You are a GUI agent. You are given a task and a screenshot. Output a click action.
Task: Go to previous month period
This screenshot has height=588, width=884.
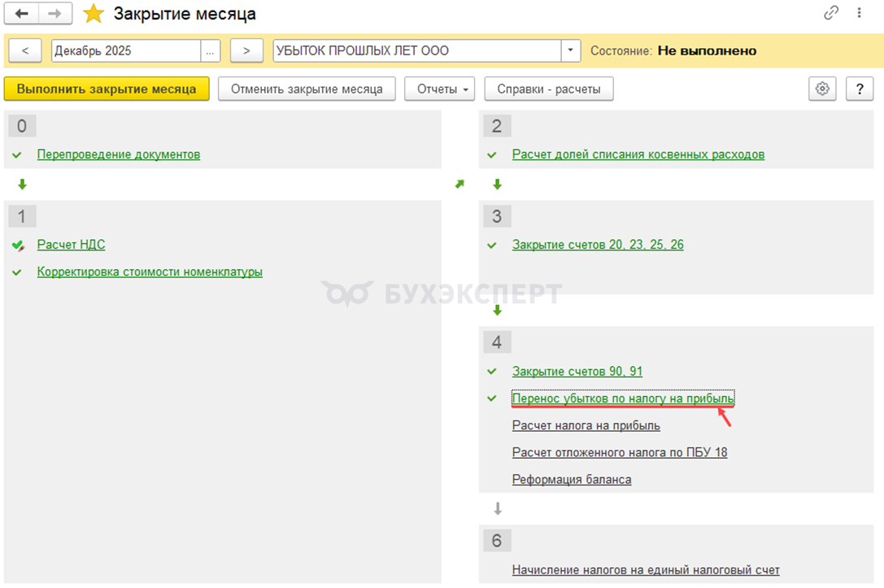25,50
